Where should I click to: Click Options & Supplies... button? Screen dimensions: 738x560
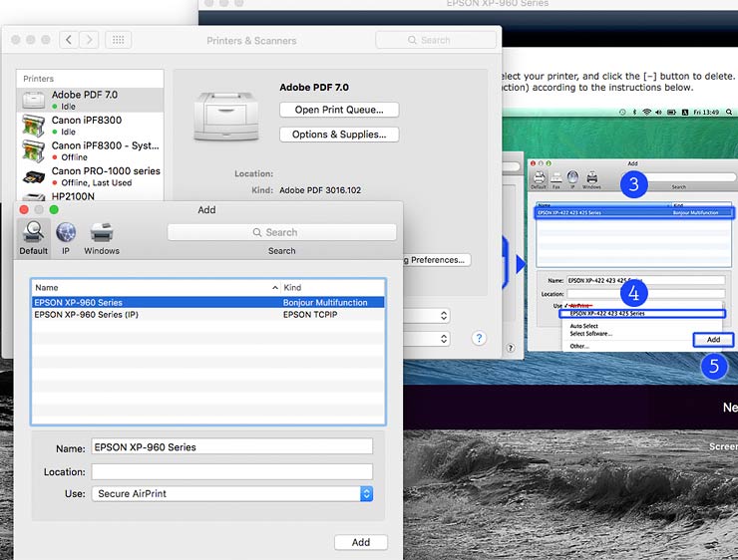[x=339, y=135]
